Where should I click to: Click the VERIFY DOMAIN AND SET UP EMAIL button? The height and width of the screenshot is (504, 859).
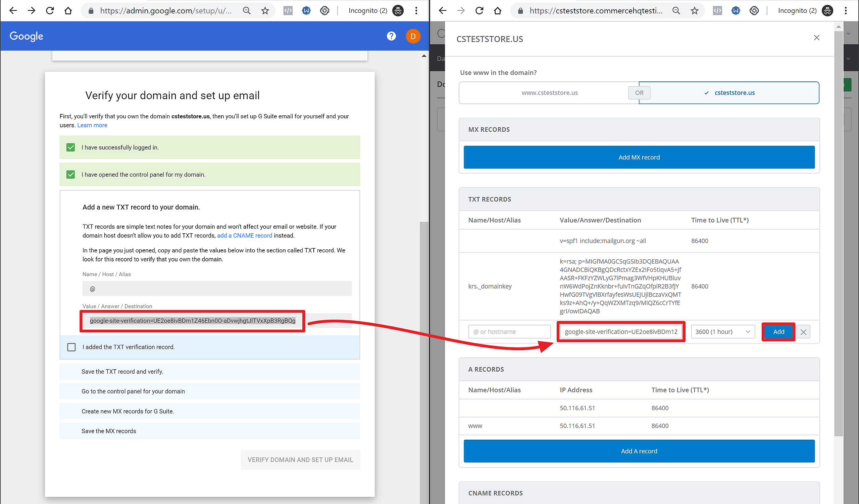(x=300, y=460)
